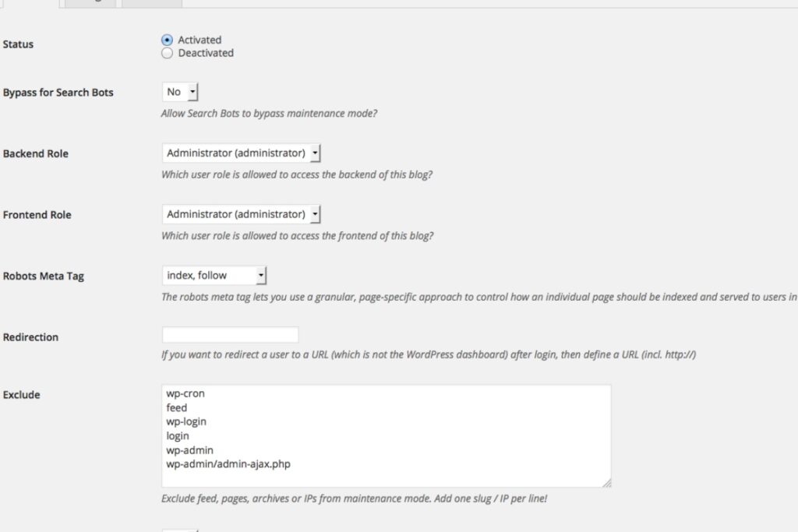Click the Status section label
798x532 pixels.
(19, 44)
